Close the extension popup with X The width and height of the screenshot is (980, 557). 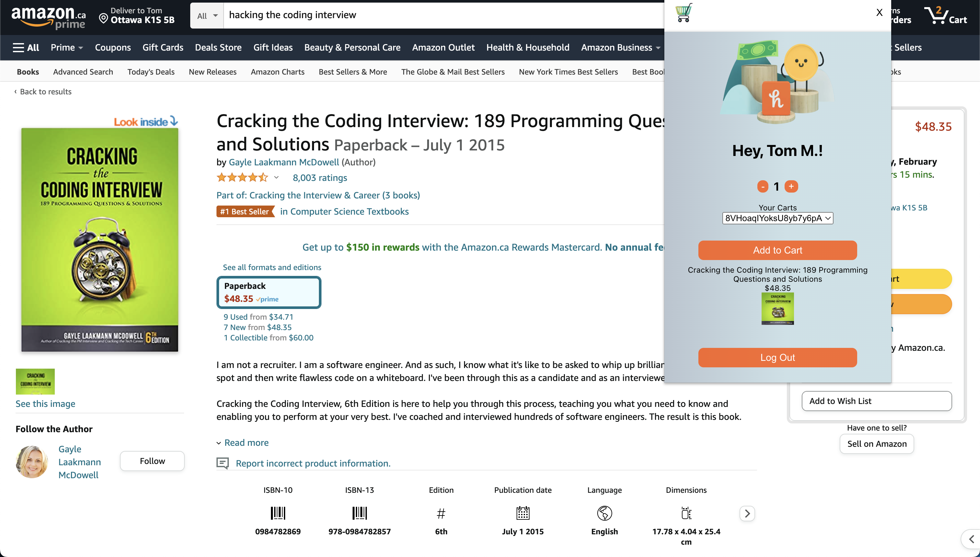879,13
